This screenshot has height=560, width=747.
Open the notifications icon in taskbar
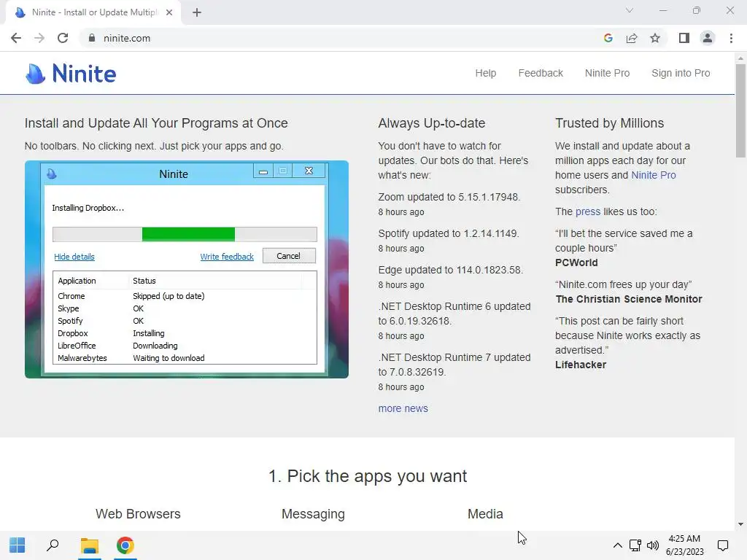pyautogui.click(x=723, y=545)
